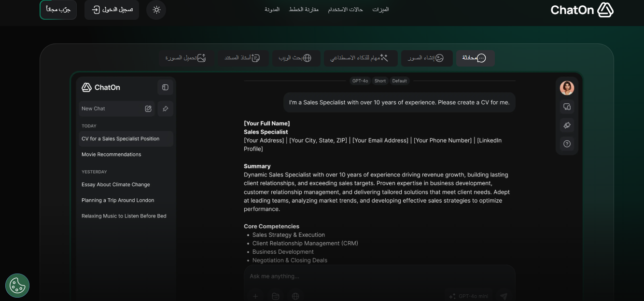Click the GPT-4o tag above the chat
Screen dimensions: 644x301
pyautogui.click(x=360, y=81)
